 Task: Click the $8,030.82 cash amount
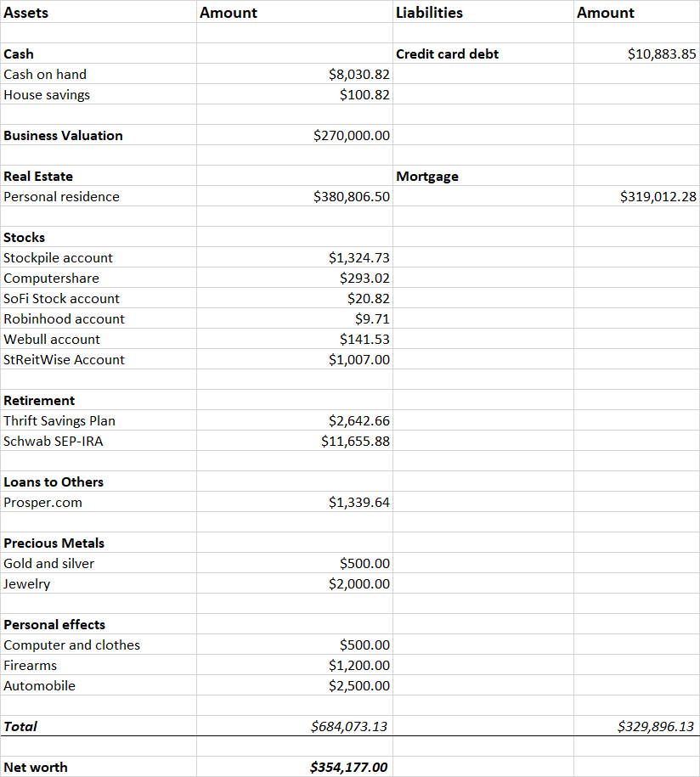(x=359, y=75)
